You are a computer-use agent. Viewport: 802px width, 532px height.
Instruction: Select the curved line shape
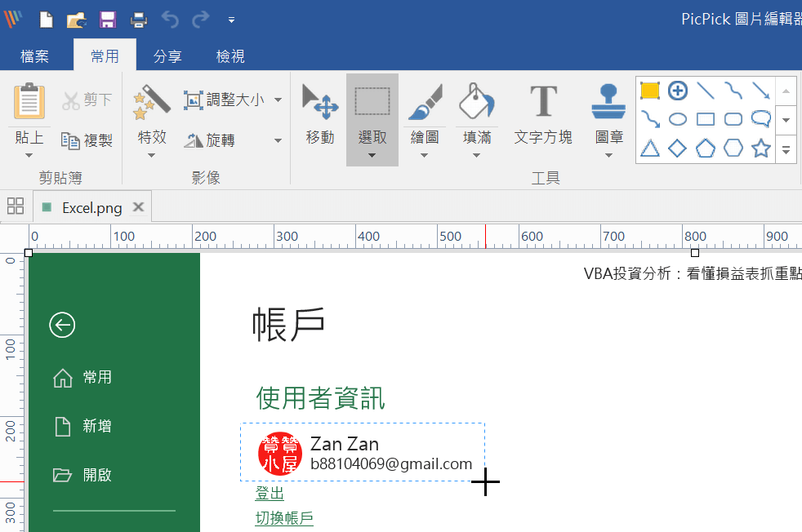tap(733, 91)
